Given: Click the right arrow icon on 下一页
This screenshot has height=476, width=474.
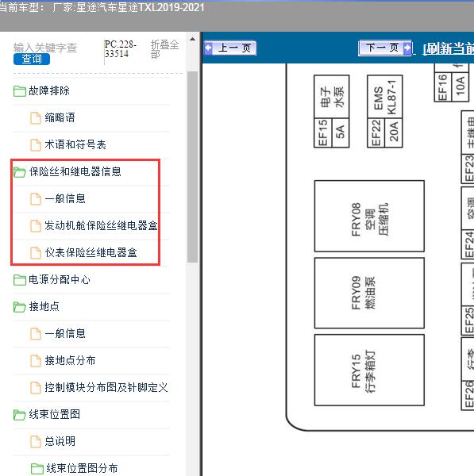Looking at the screenshot, I should [407, 48].
